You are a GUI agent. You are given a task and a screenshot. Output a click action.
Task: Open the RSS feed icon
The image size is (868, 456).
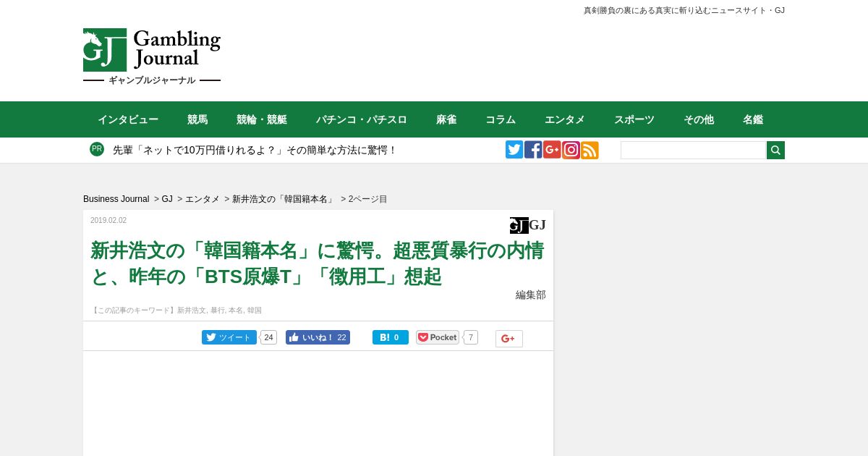(590, 150)
